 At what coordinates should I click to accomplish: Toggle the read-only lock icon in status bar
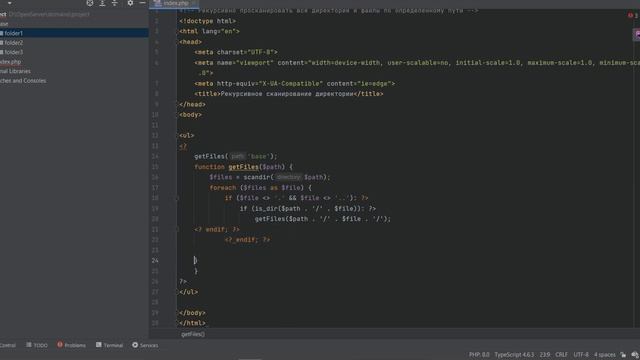tap(623, 355)
